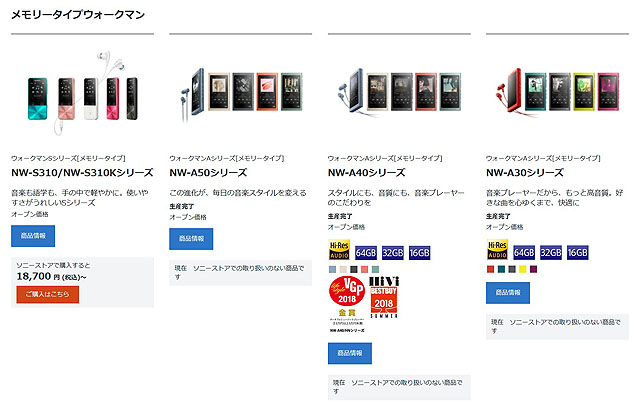This screenshot has width=640, height=415.
Task: Select the 64GB badge for NW-A40 series
Action: (365, 253)
